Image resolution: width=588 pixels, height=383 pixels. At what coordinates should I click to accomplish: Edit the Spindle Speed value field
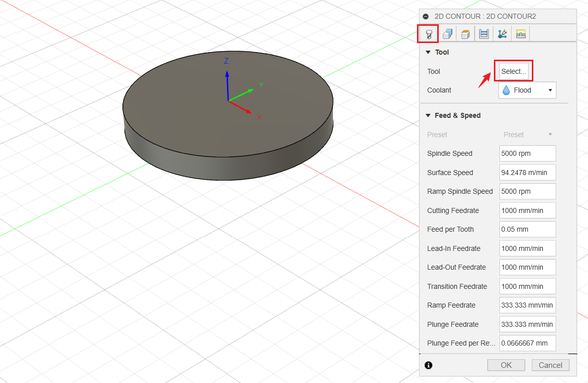pyautogui.click(x=527, y=153)
